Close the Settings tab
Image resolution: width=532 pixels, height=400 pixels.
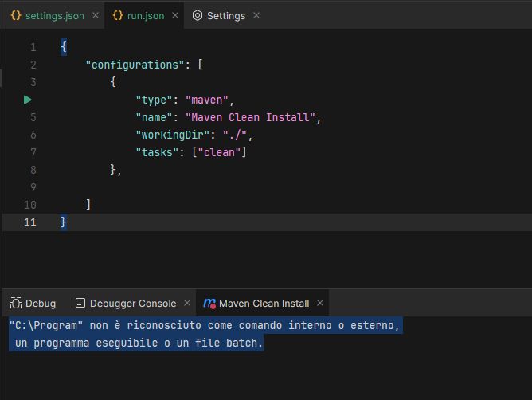pos(256,15)
